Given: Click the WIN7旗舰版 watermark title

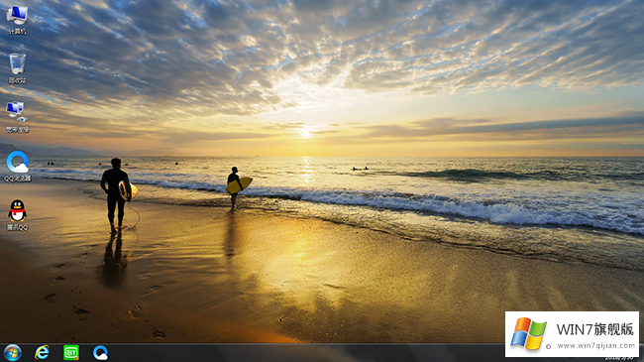Looking at the screenshot, I should click(x=595, y=329).
